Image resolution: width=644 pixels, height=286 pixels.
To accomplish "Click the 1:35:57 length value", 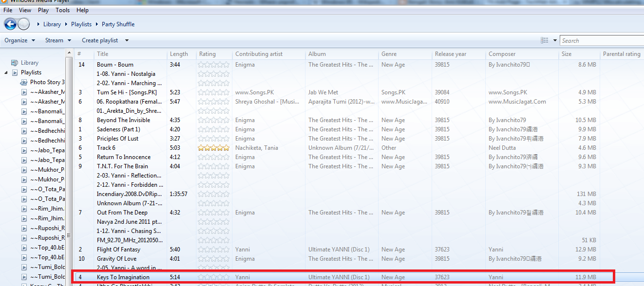I will click(x=178, y=194).
